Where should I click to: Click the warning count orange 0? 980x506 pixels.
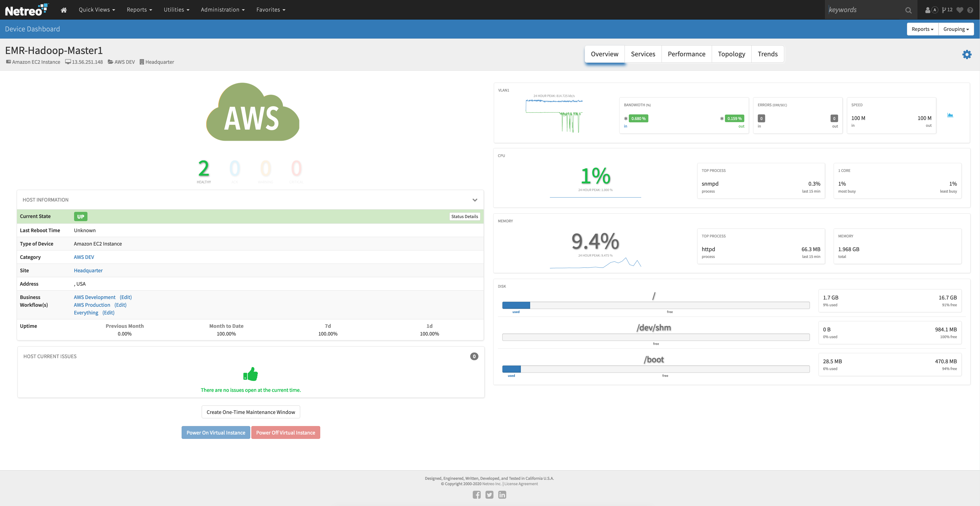(265, 168)
